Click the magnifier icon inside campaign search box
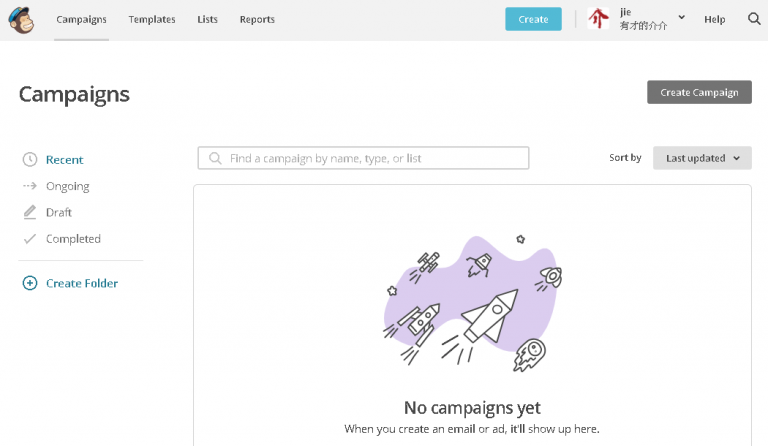The image size is (768, 446). pos(215,158)
